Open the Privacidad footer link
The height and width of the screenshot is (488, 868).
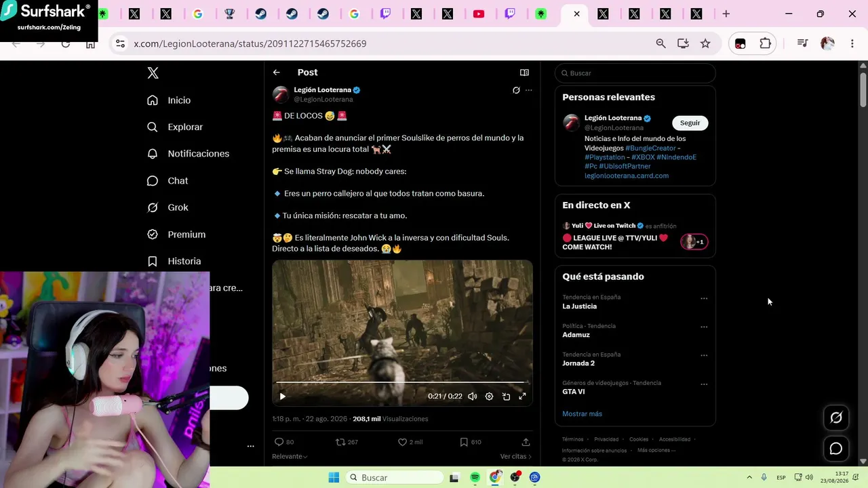click(606, 439)
